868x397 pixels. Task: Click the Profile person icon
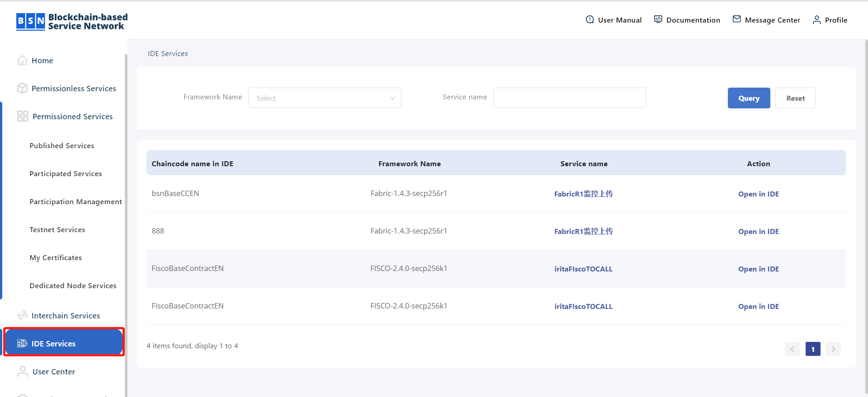pos(817,20)
